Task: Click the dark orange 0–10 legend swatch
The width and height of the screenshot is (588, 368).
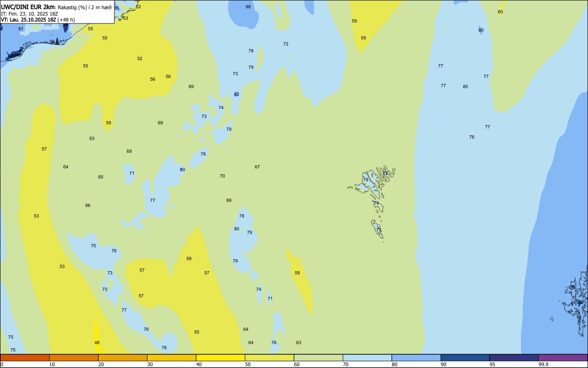Action: (x=25, y=357)
